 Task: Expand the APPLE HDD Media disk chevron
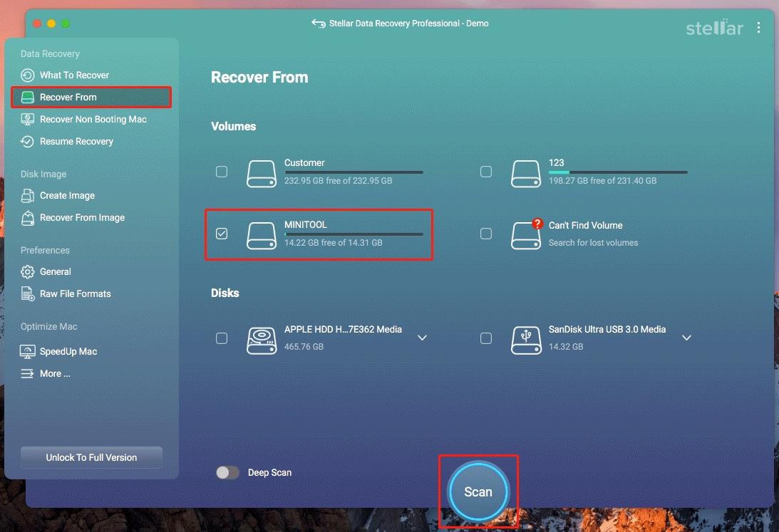(x=422, y=338)
